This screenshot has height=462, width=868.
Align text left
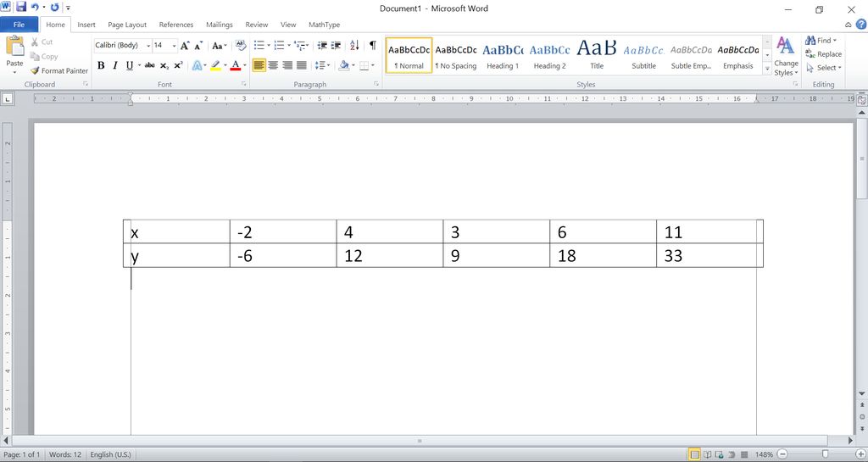pyautogui.click(x=259, y=65)
